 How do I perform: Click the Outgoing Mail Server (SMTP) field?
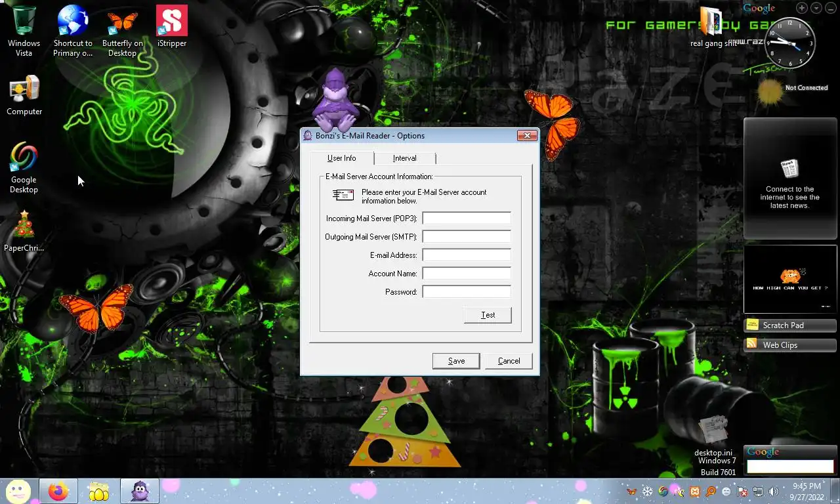467,236
